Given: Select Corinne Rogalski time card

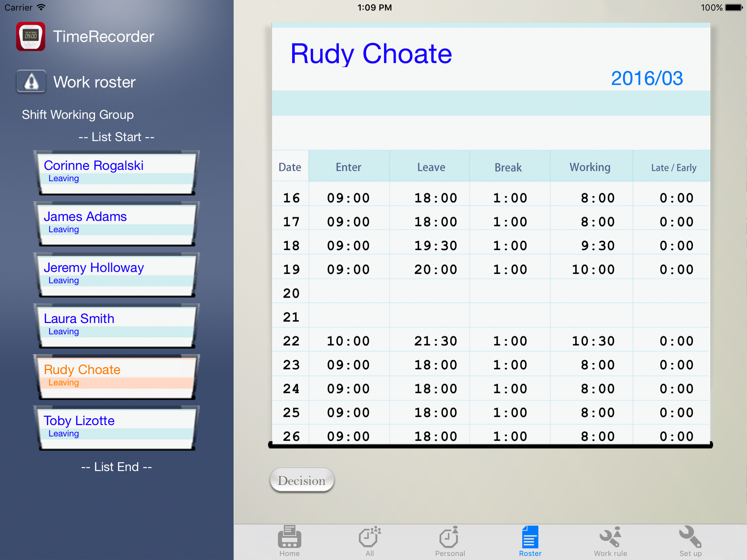Looking at the screenshot, I should 116,172.
